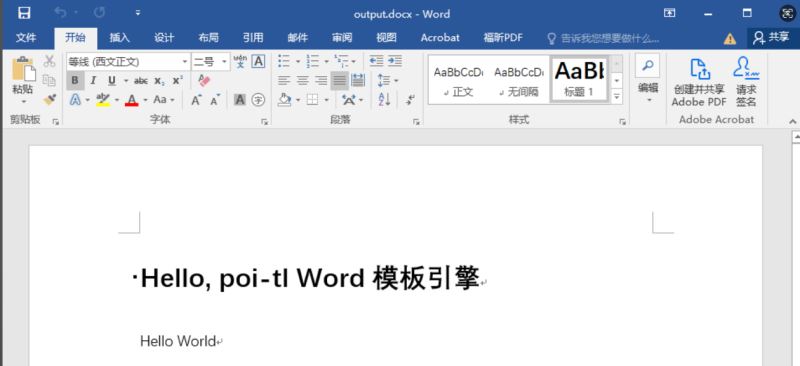Open the 福昕PDF tab
Image resolution: width=800 pixels, height=366 pixels.
503,38
